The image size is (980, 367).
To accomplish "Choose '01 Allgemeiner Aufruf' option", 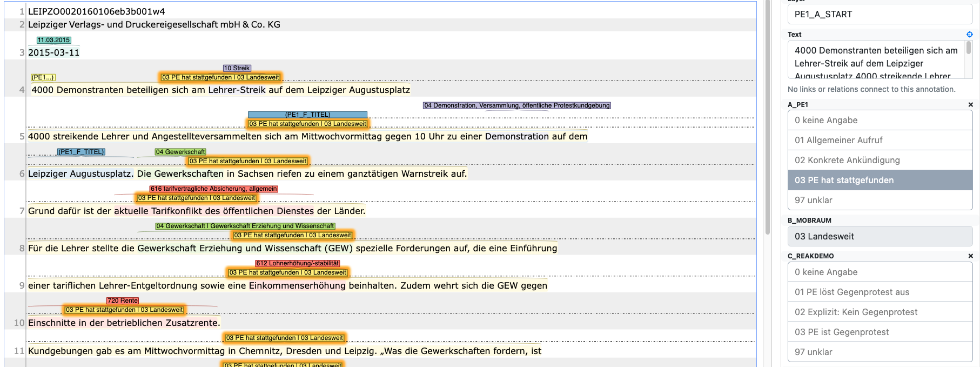I will tap(880, 140).
